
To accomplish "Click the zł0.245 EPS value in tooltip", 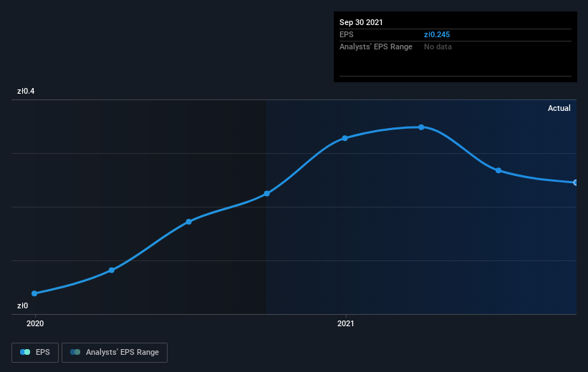I will pyautogui.click(x=437, y=34).
